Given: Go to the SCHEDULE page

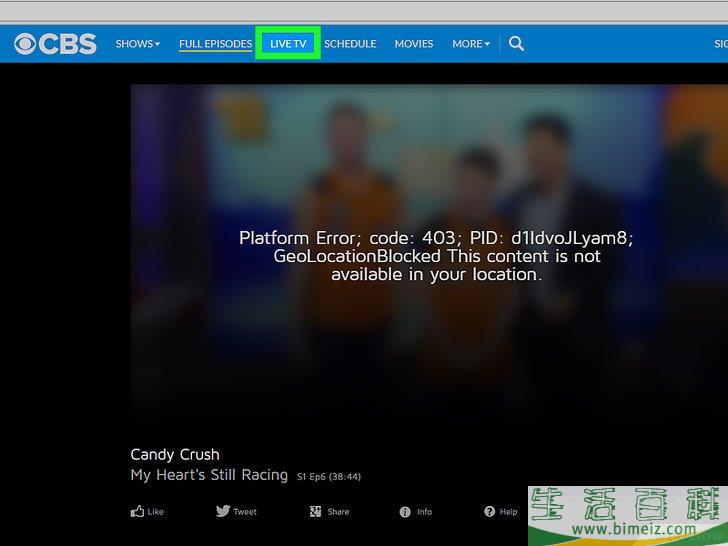Looking at the screenshot, I should [350, 44].
